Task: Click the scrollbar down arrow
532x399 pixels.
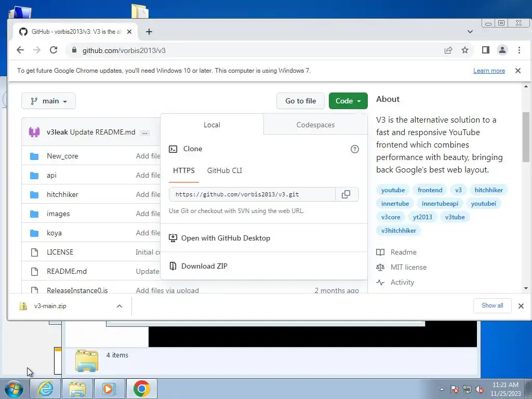Action: [526, 288]
